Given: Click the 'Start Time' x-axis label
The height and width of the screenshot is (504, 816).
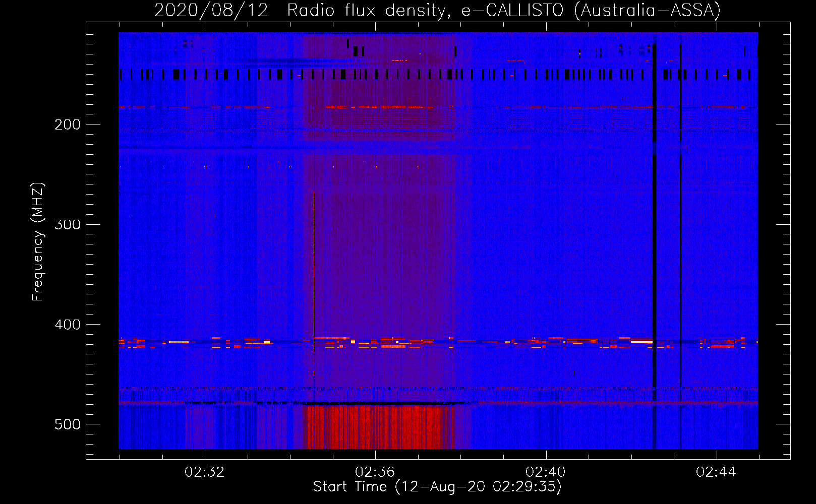Looking at the screenshot, I should (x=437, y=487).
